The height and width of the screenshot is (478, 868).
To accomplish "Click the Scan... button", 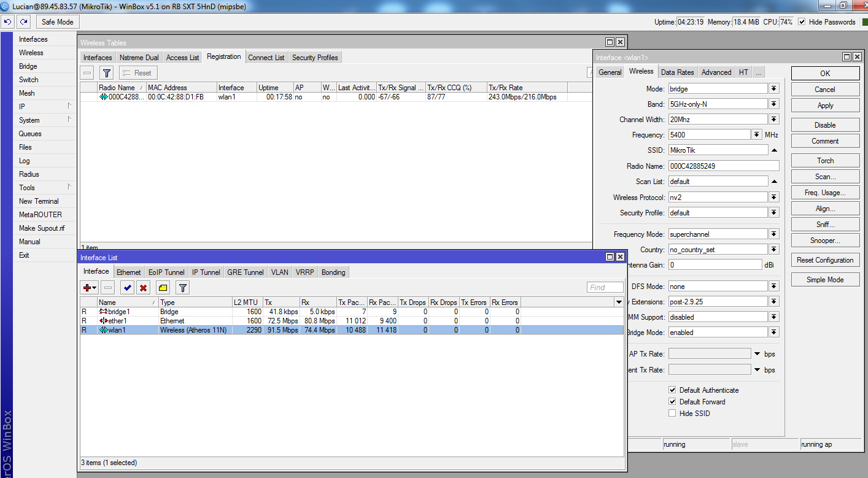I will pos(825,177).
